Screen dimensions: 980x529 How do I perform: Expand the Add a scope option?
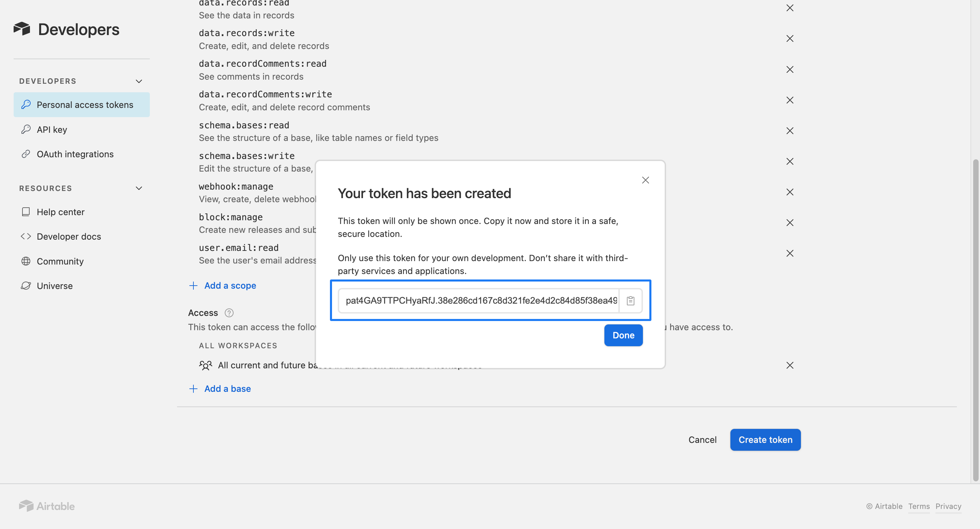[x=223, y=285]
